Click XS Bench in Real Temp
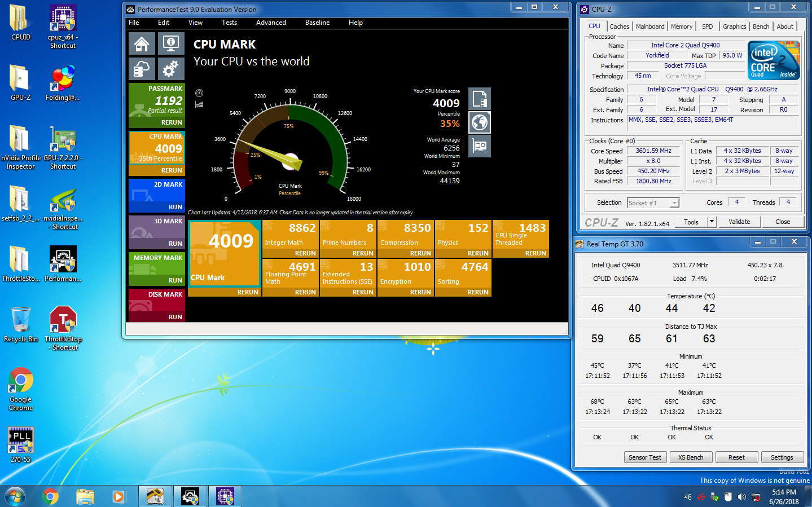812x507 pixels. click(691, 457)
